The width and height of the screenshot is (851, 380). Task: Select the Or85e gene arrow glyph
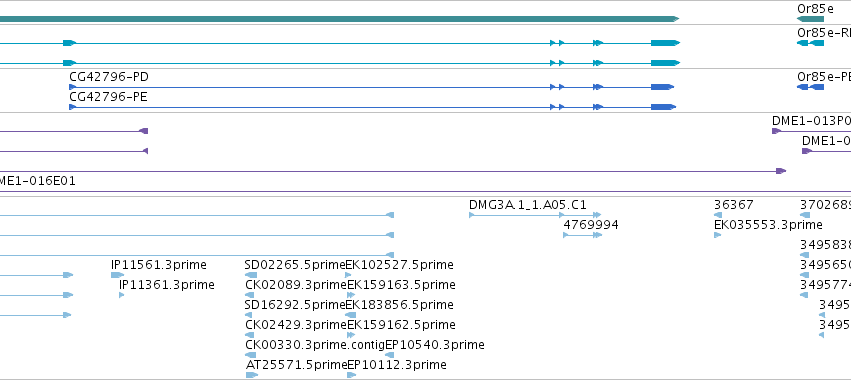(x=810, y=19)
